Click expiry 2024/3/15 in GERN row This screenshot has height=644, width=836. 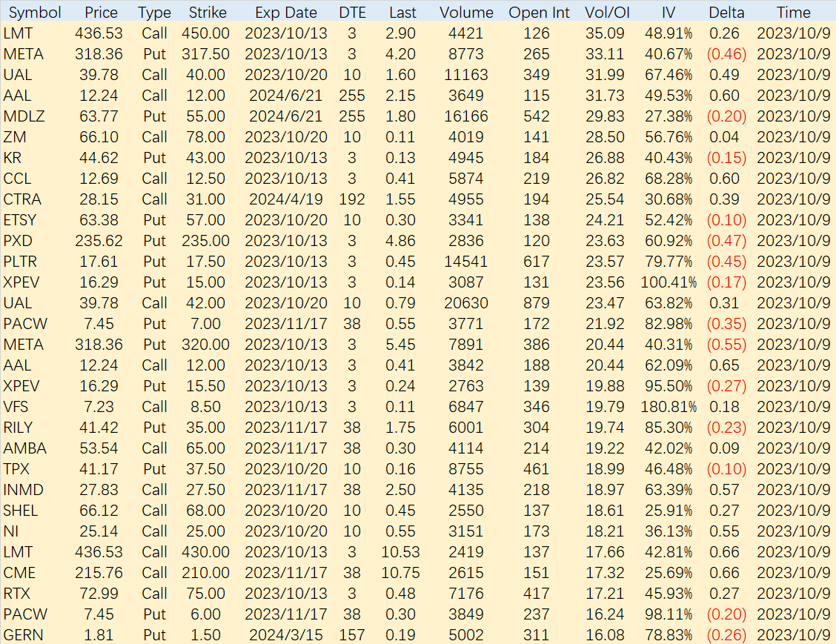pyautogui.click(x=286, y=635)
